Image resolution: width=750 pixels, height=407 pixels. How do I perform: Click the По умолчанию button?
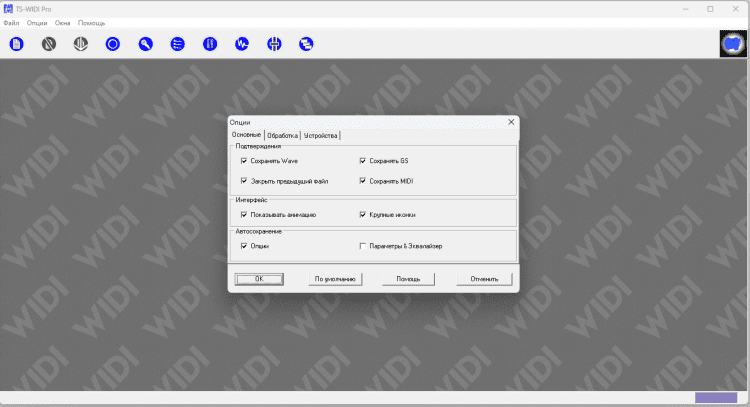[335, 279]
